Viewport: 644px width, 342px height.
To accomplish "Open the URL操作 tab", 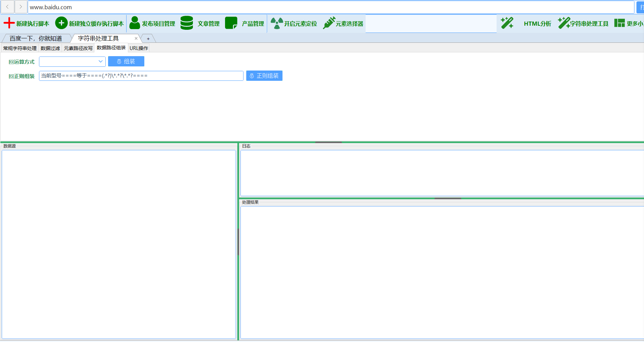I will click(139, 48).
